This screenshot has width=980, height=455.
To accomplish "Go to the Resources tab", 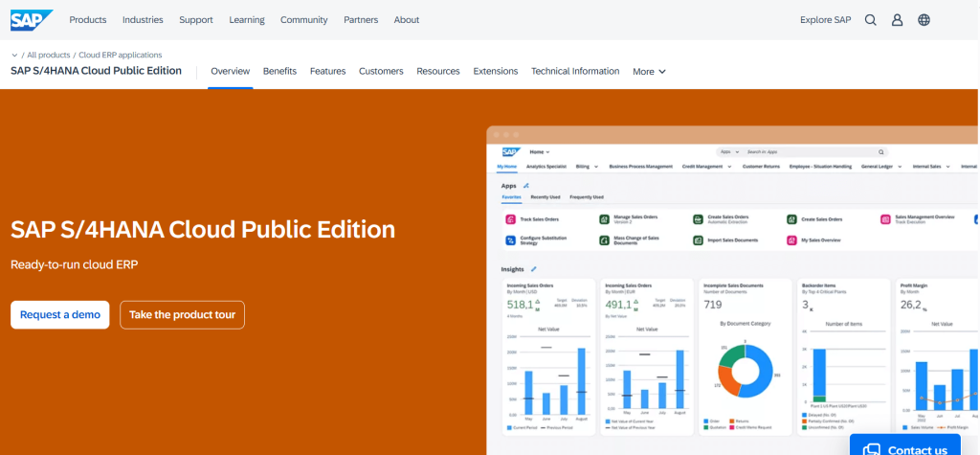I will [438, 71].
